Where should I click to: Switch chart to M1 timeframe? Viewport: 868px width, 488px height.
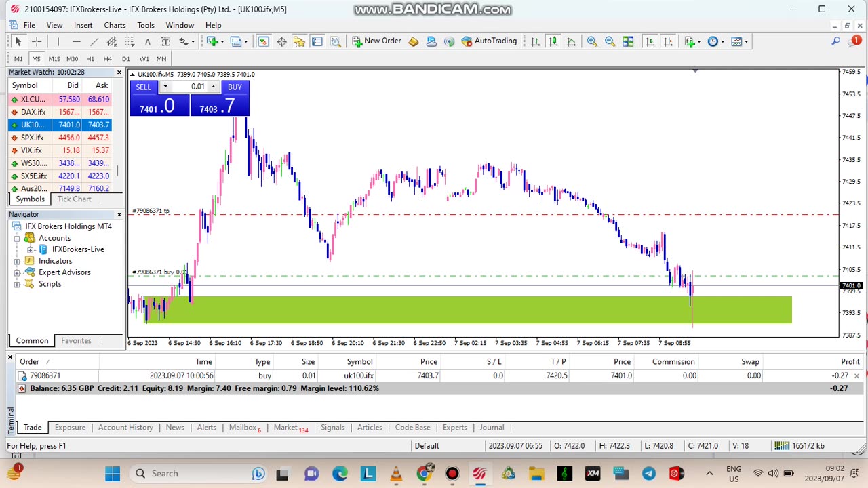[x=18, y=59]
